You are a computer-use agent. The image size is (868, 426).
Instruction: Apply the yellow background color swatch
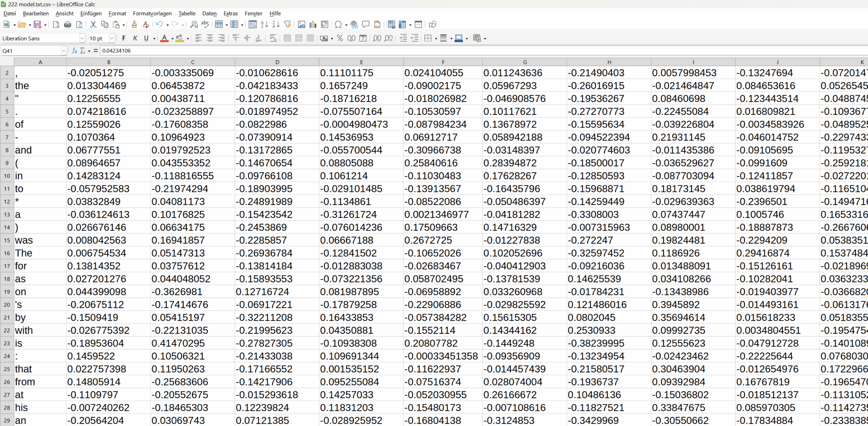point(180,38)
